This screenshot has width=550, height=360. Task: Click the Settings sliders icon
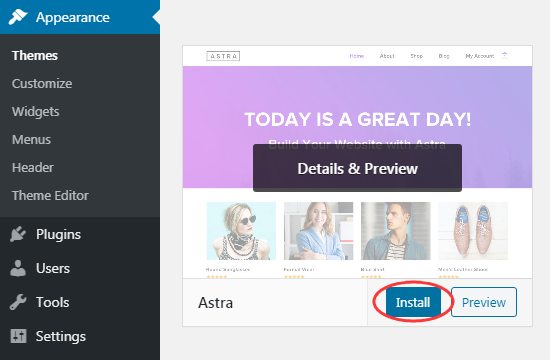click(x=18, y=336)
